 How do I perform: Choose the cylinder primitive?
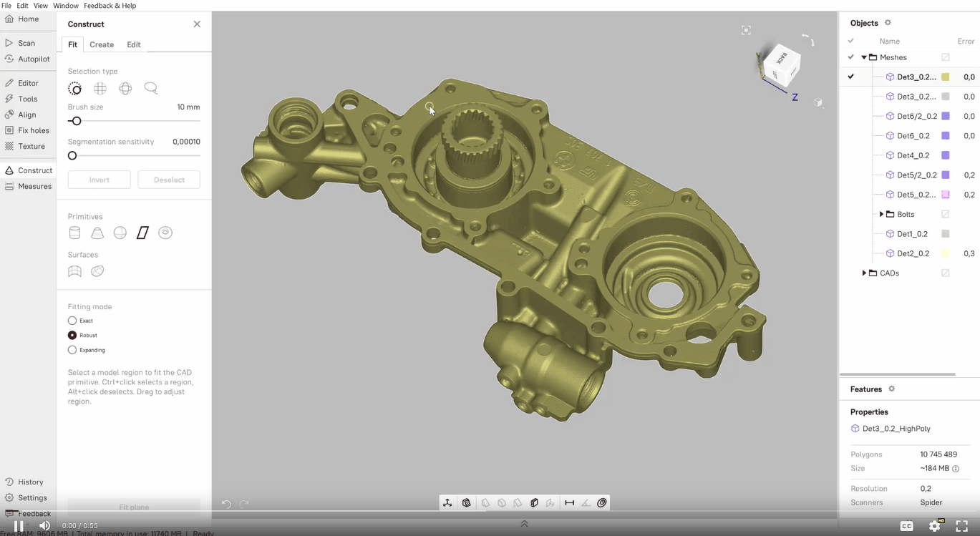(74, 233)
